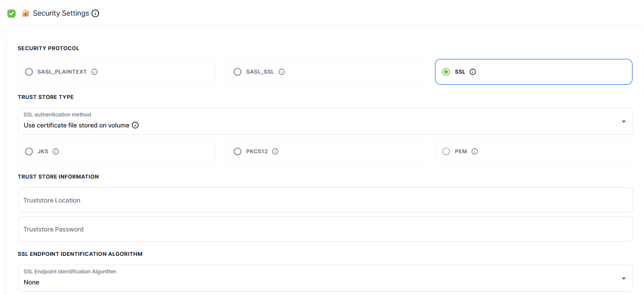This screenshot has height=295, width=644.
Task: Choose PKCS12 trust store type
Action: (238, 151)
